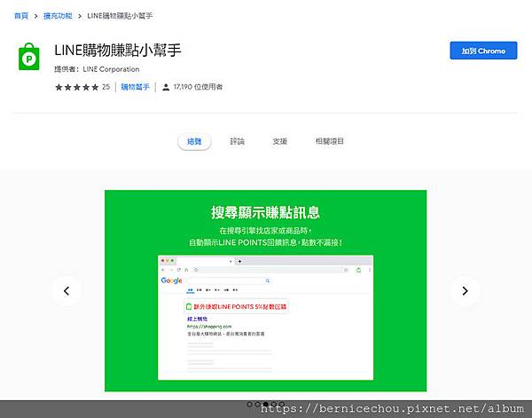Add the extension with 加到 Chrome button
This screenshot has width=532, height=418.
[483, 51]
